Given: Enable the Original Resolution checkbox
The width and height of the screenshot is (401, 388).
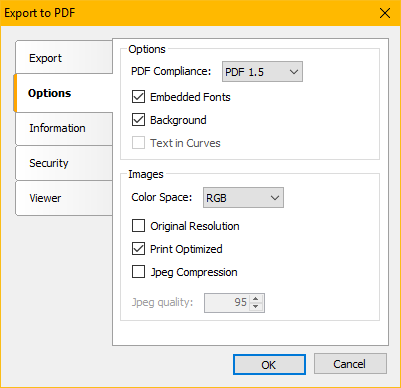Looking at the screenshot, I should pyautogui.click(x=138, y=226).
